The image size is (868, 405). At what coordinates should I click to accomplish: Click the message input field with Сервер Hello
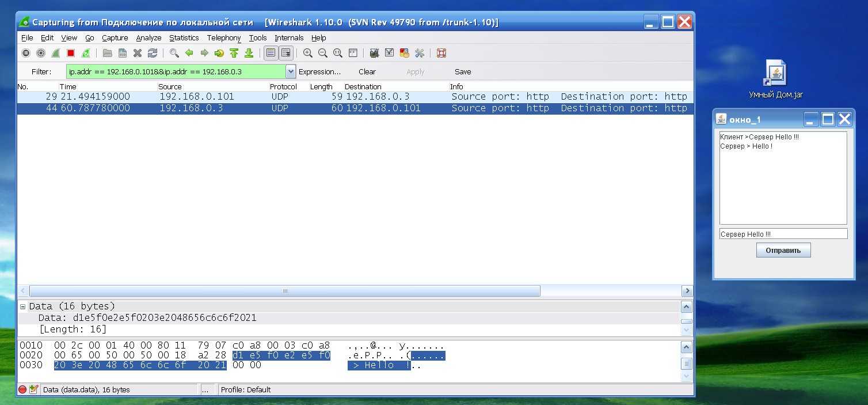point(783,234)
